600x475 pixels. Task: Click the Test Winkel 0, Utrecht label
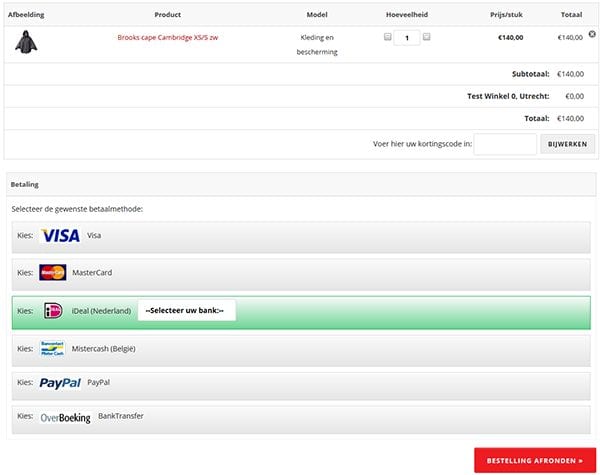click(508, 96)
